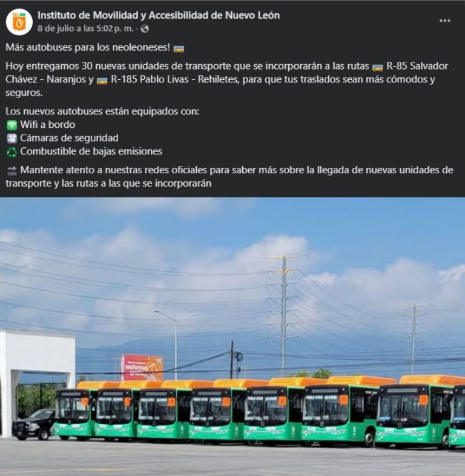Open Instituto de Movilidad y Accesibilidad page name
The width and height of the screenshot is (465, 476).
point(159,15)
